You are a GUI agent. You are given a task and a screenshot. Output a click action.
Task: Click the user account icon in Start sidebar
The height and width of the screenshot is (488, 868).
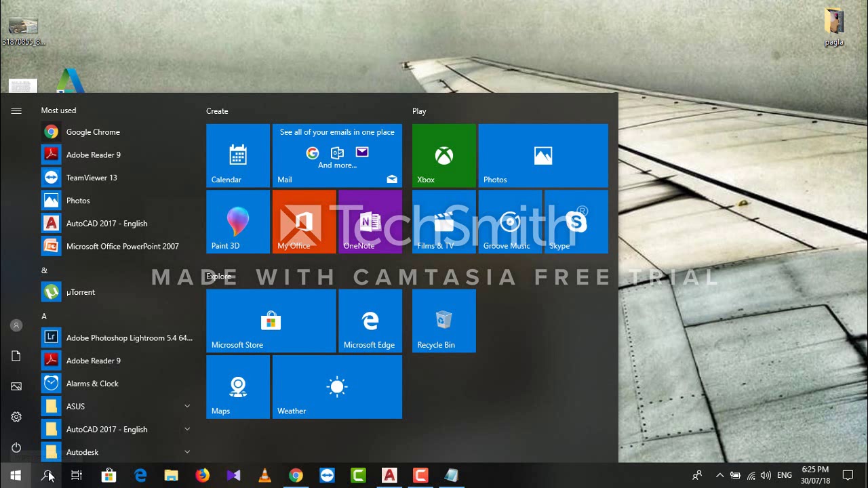(x=16, y=325)
